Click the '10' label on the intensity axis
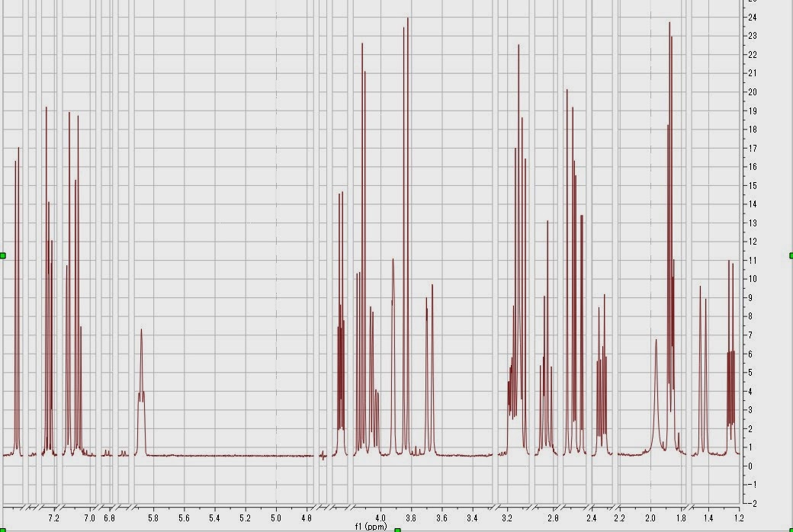The width and height of the screenshot is (793, 532). click(753, 280)
